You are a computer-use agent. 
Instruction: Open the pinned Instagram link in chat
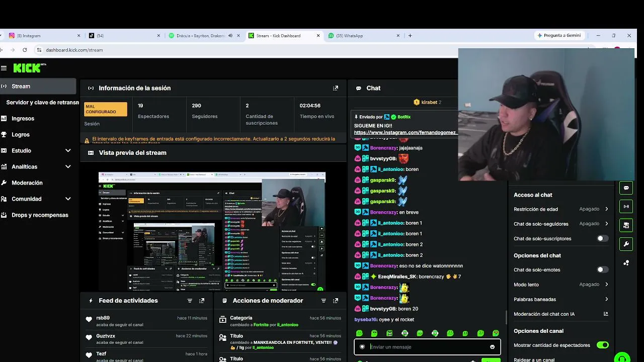pyautogui.click(x=406, y=133)
